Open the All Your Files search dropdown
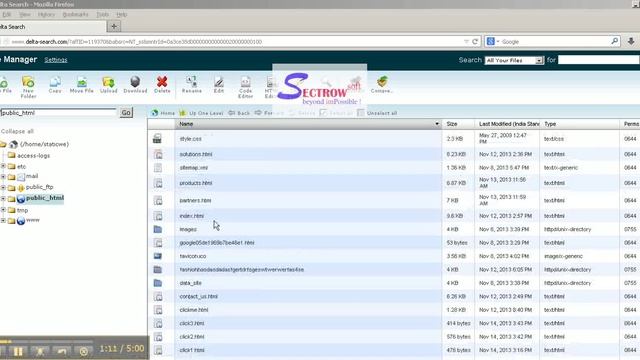Image resolution: width=640 pixels, height=360 pixels. [514, 60]
